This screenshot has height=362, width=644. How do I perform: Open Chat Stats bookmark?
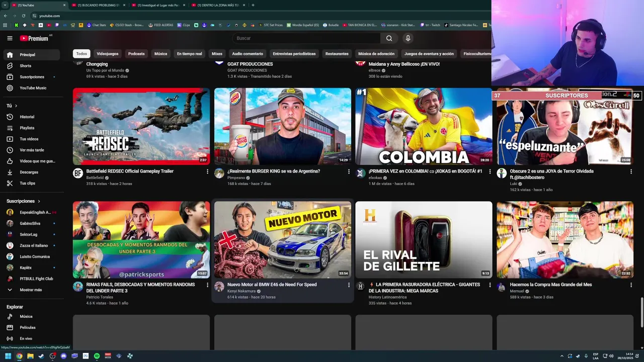(x=97, y=25)
